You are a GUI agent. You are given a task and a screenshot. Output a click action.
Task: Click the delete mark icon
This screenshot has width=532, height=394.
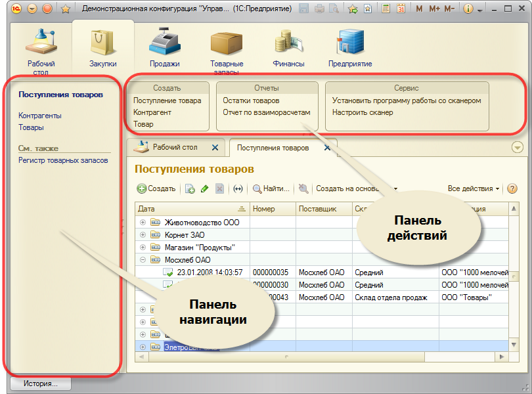coord(219,188)
